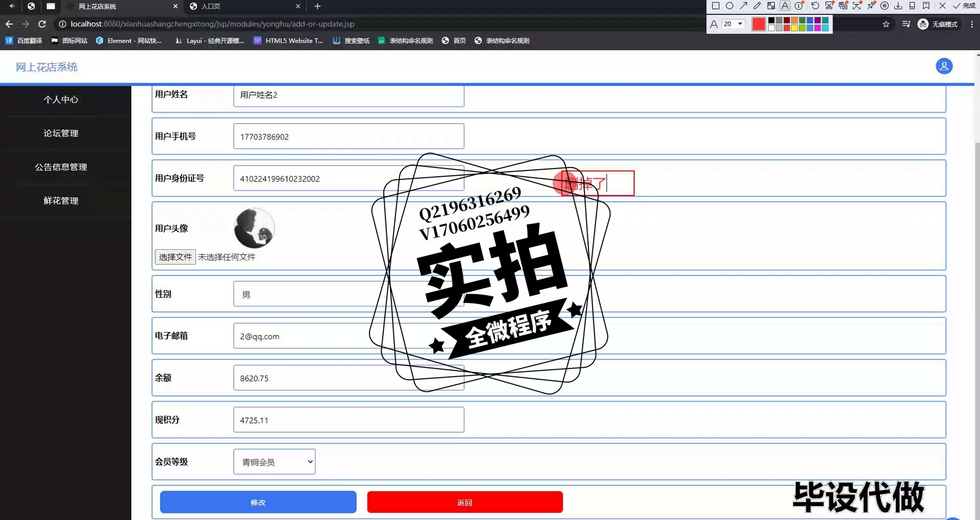This screenshot has height=520, width=980.
Task: Cancel the screenshot with the X icon
Action: tap(942, 6)
